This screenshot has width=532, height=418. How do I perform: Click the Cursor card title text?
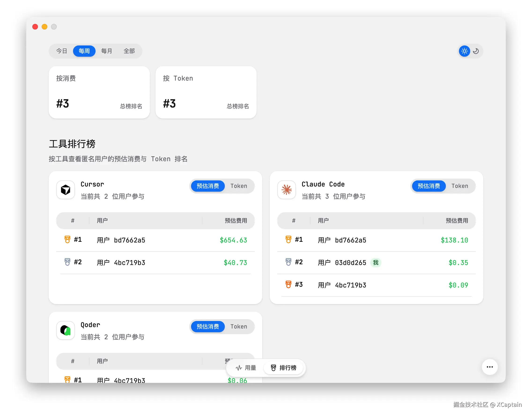92,184
